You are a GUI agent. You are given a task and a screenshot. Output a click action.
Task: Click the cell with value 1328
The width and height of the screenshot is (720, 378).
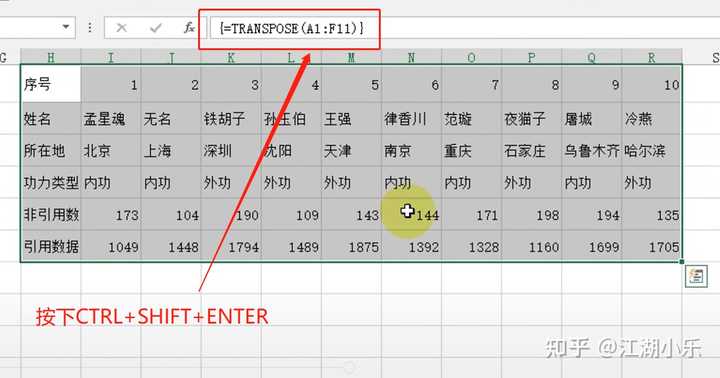pyautogui.click(x=472, y=246)
